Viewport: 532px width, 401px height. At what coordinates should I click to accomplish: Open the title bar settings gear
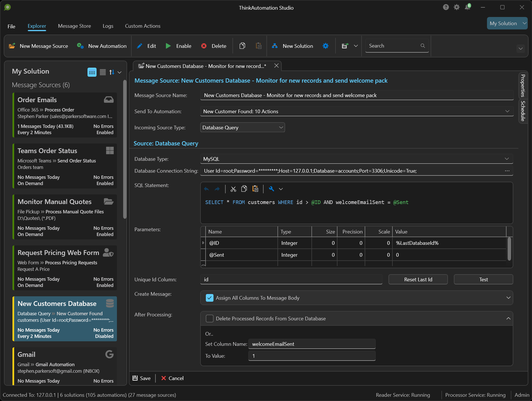pyautogui.click(x=457, y=7)
